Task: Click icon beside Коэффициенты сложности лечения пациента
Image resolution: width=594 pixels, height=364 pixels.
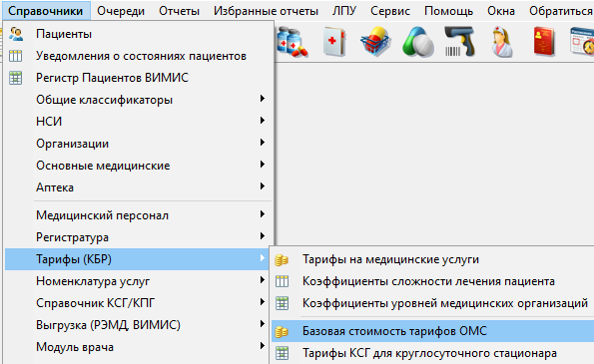Action: coord(282,281)
